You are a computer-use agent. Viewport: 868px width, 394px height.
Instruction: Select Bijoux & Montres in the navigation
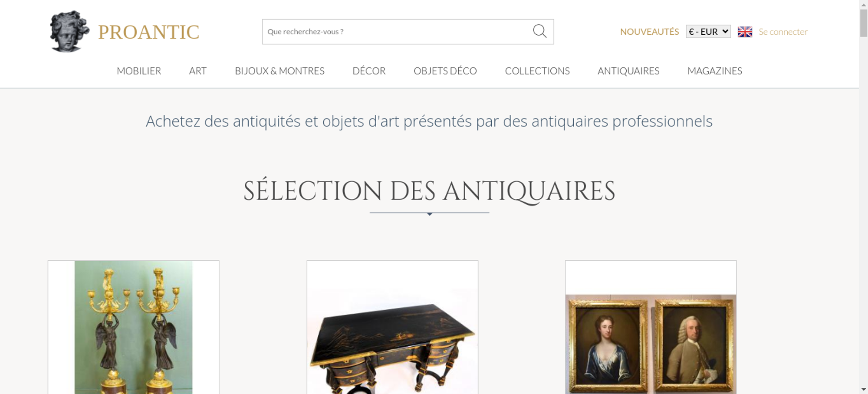click(279, 71)
